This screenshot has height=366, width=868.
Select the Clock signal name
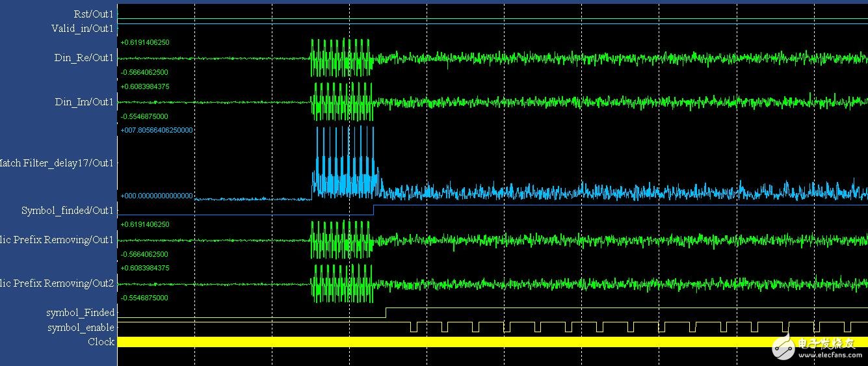101,342
